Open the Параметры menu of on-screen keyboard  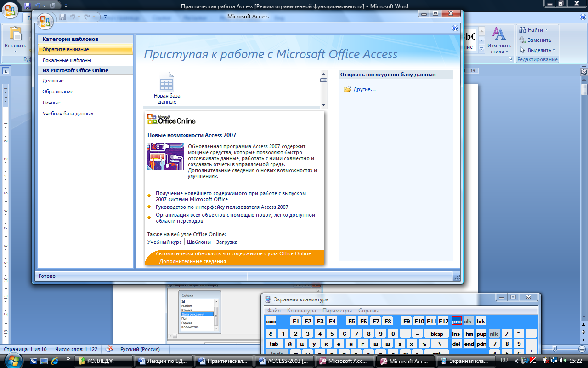pos(337,310)
